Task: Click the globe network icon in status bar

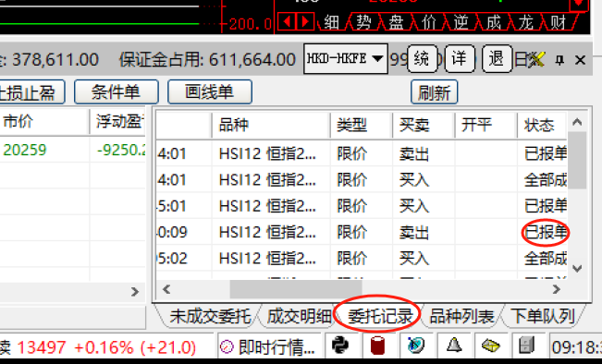Action: [416, 346]
